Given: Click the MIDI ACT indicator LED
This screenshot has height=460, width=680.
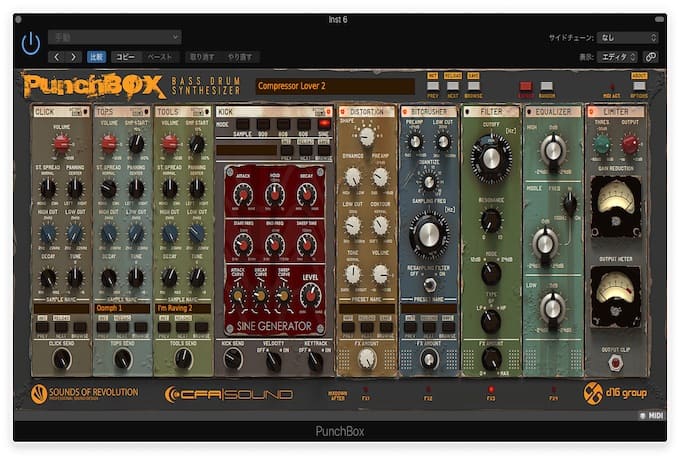Looking at the screenshot, I should tap(612, 87).
